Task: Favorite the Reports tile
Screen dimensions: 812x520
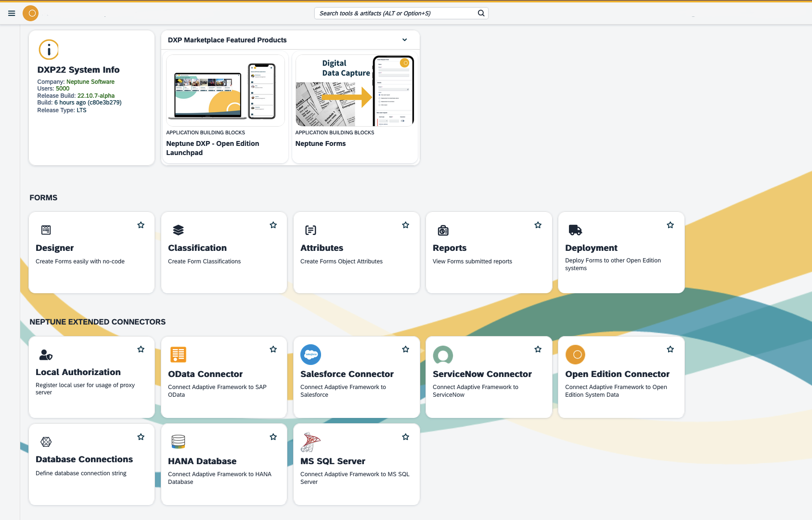Action: point(538,225)
